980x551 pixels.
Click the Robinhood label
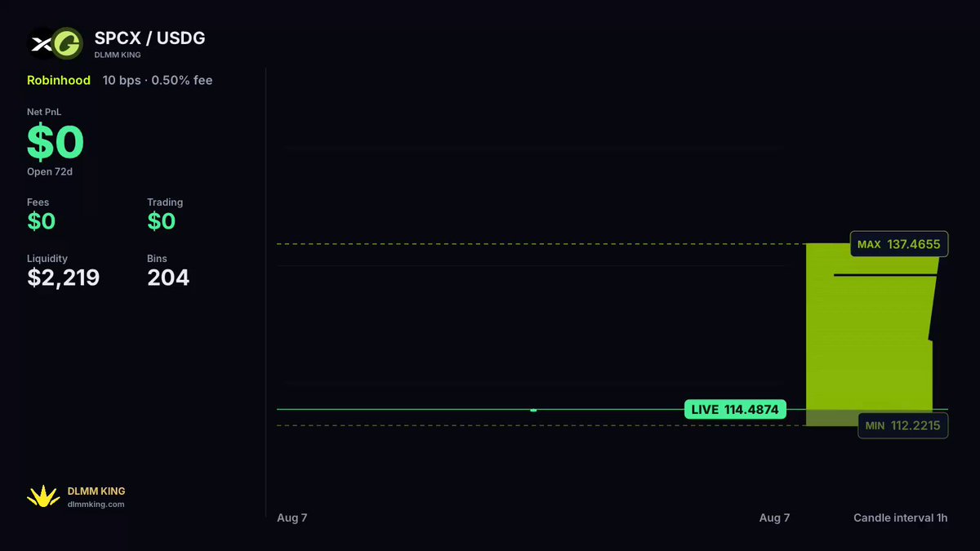coord(59,80)
